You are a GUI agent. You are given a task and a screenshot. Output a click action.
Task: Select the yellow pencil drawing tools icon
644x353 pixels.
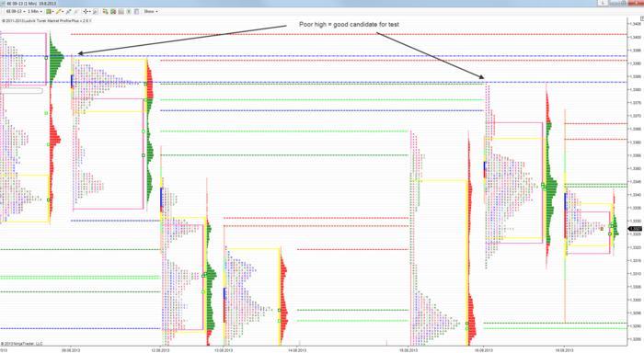(59, 12)
